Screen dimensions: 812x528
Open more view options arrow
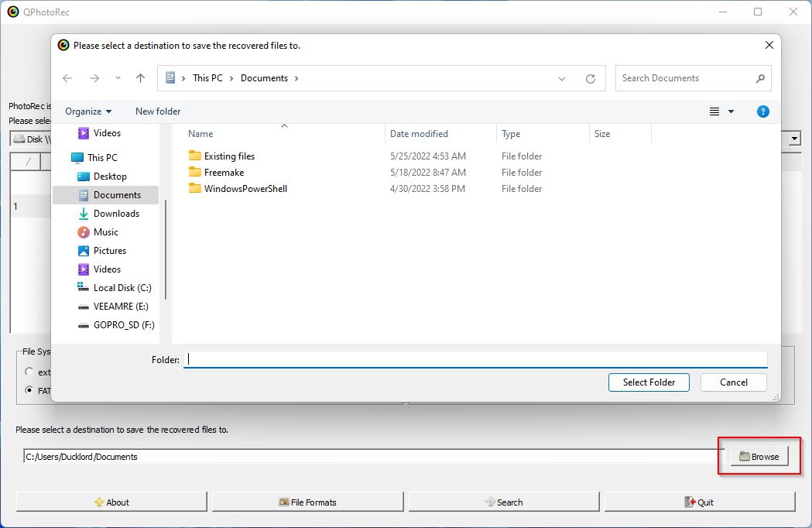click(731, 111)
